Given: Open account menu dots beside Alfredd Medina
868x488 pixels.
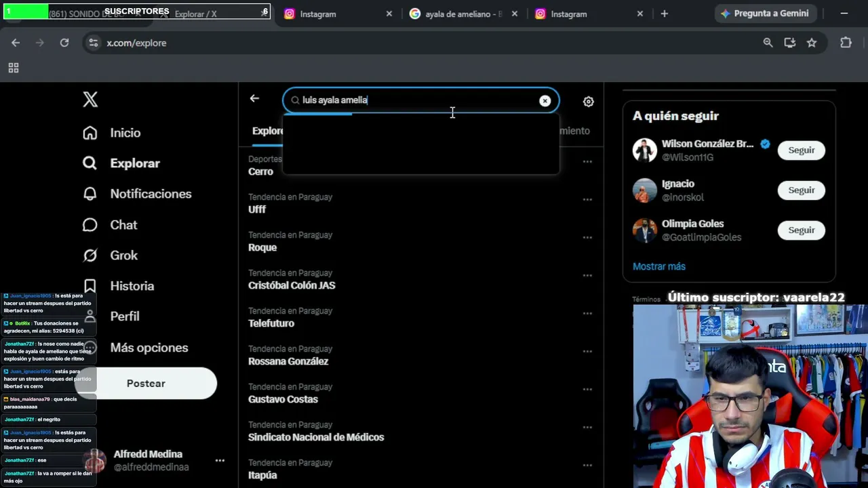Looking at the screenshot, I should pos(220,460).
